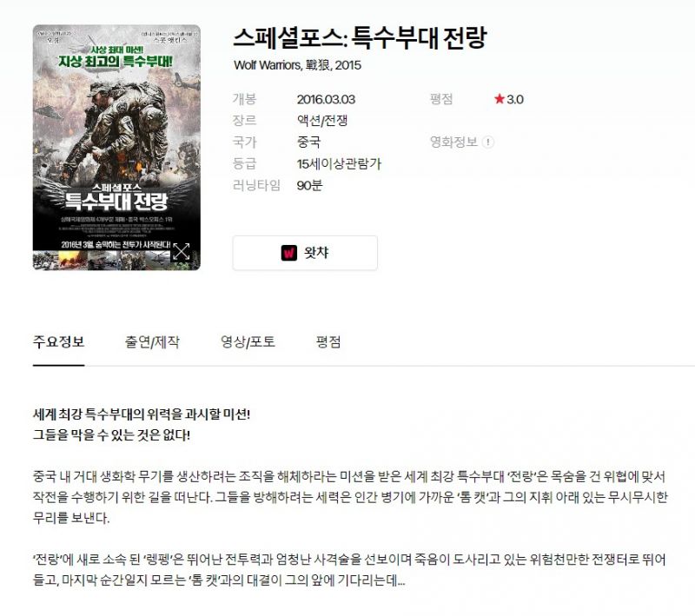Click the movie title 스페셜포스: 특수부대 전랑
The width and height of the screenshot is (695, 616).
coord(360,37)
